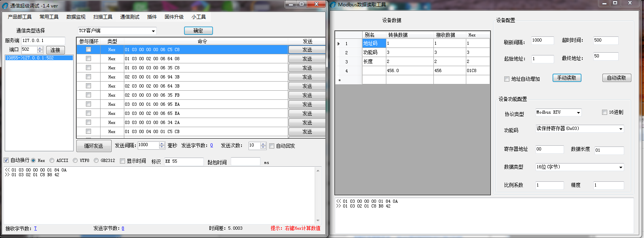Click the port 502 input field
Image resolution: width=644 pixels, height=238 pixels.
(29, 50)
